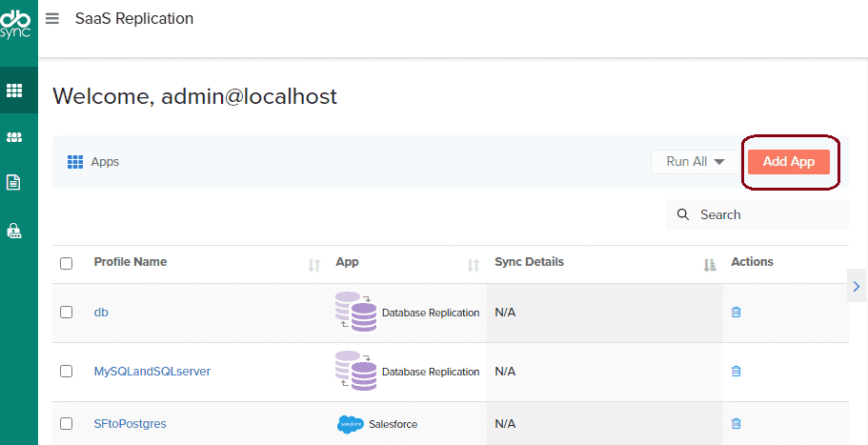Viewport: 868px width, 445px height.
Task: Delete the db profile with trash icon
Action: (736, 313)
